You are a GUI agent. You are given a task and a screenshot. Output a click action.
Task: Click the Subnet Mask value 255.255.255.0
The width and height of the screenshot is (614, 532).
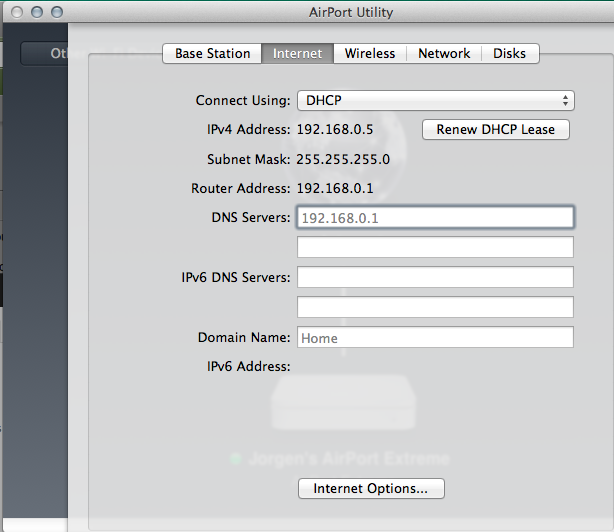coord(343,159)
